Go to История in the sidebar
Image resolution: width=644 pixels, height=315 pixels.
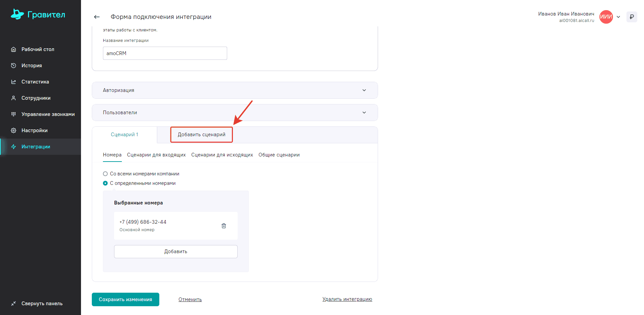pos(32,66)
